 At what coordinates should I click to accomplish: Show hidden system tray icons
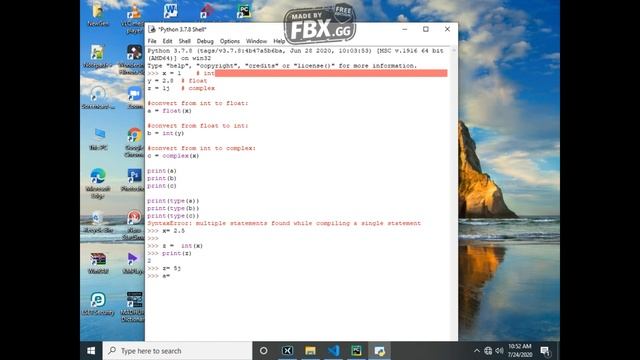click(477, 351)
